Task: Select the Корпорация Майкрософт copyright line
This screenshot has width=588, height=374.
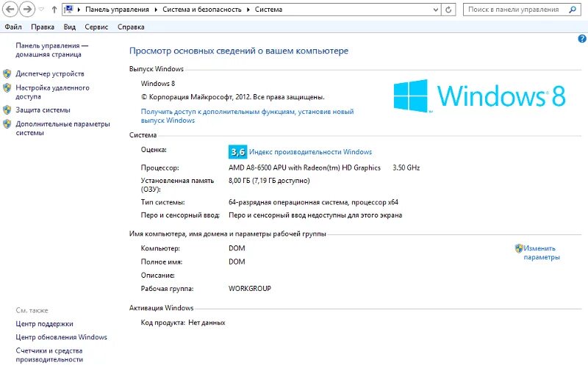Action: (232, 97)
